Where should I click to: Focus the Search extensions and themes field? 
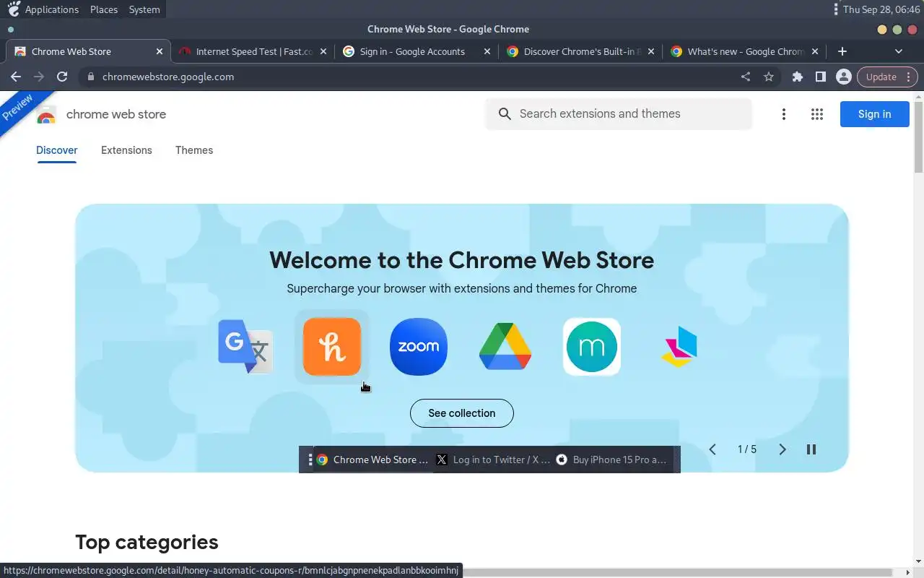click(x=619, y=114)
